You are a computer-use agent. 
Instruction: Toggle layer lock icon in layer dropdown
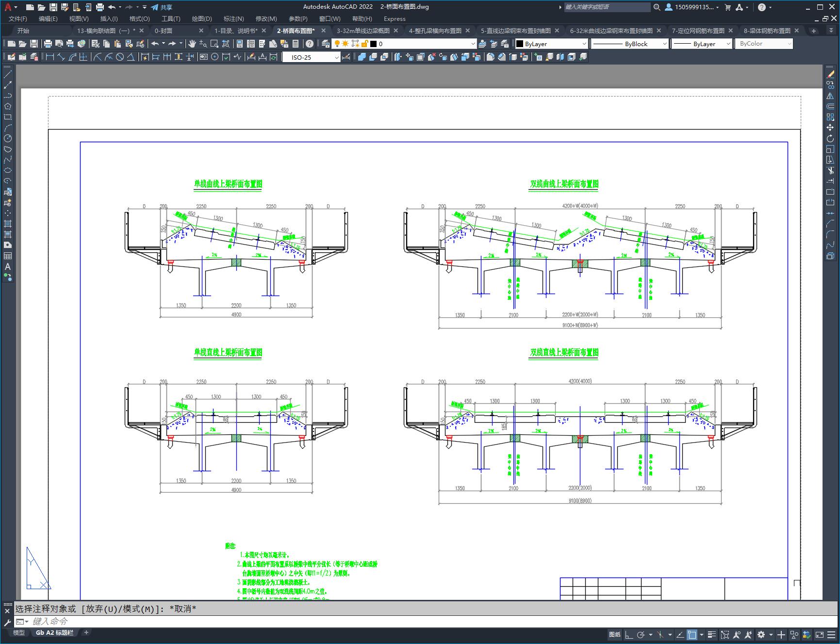364,44
